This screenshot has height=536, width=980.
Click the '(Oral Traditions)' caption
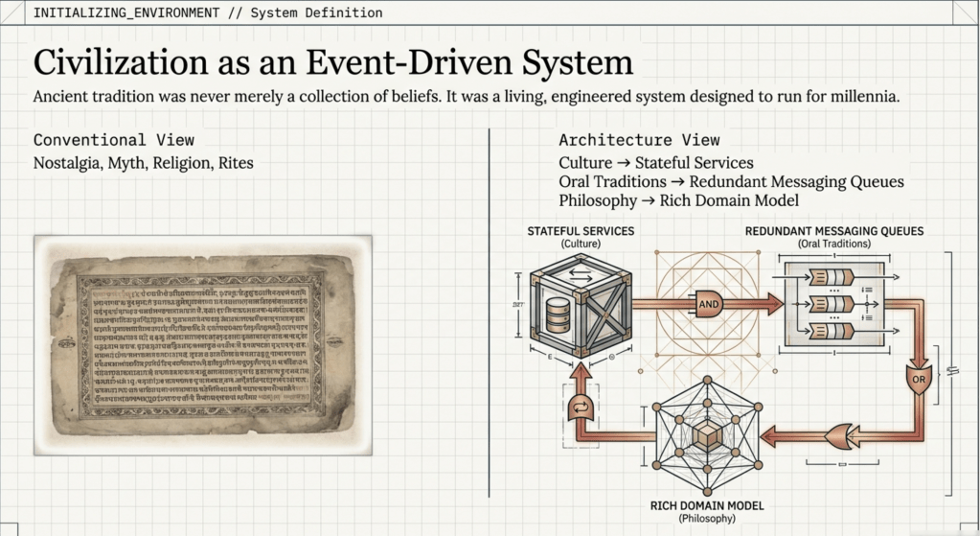tap(834, 244)
